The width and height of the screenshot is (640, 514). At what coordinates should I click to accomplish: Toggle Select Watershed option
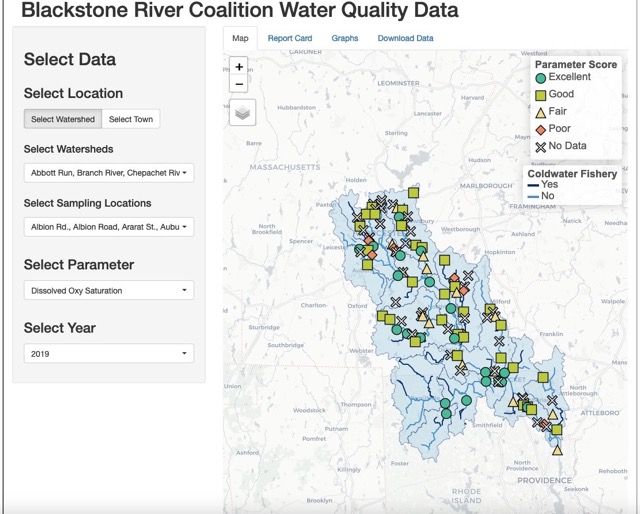(x=63, y=119)
